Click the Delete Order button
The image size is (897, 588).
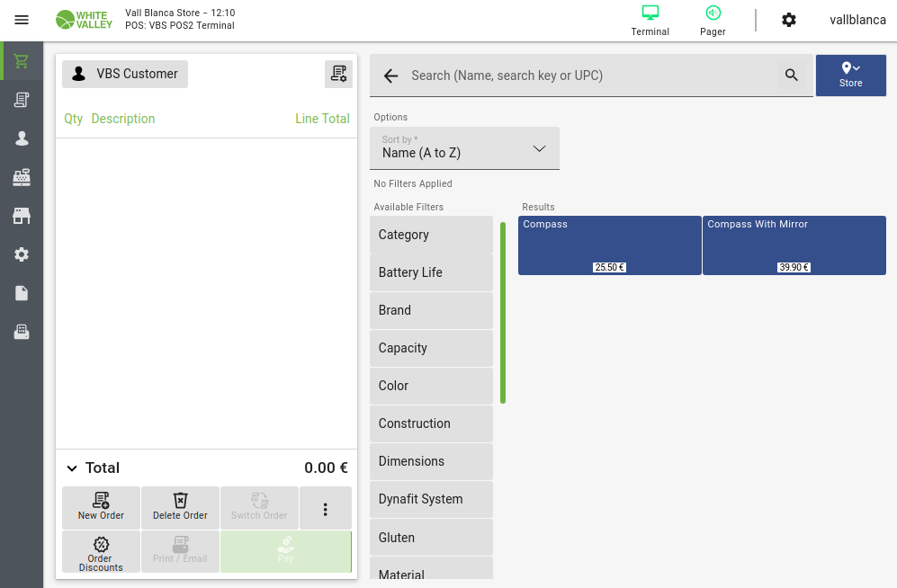tap(180, 507)
